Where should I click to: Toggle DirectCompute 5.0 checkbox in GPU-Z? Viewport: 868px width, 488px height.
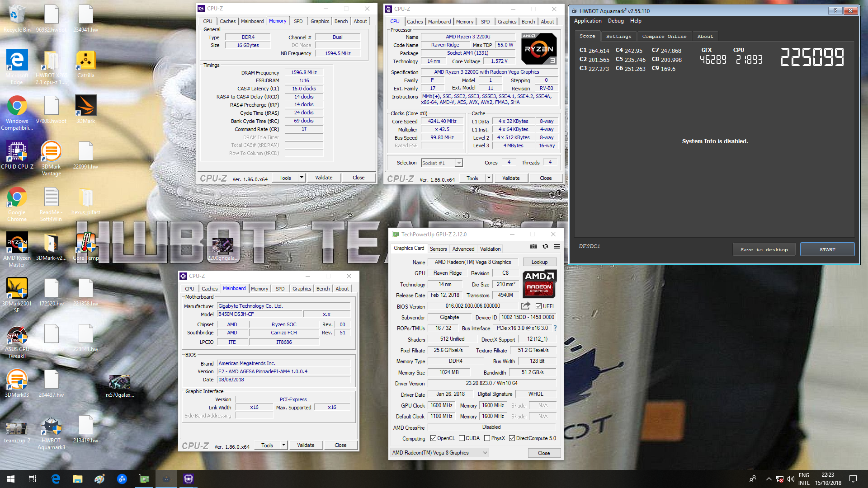coord(512,438)
